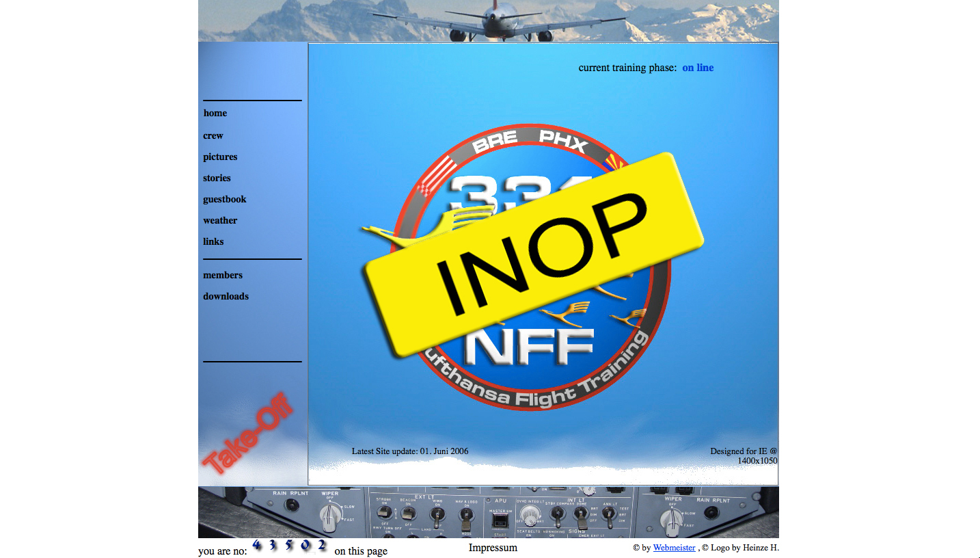
Task: Open the downloads page
Action: click(226, 297)
